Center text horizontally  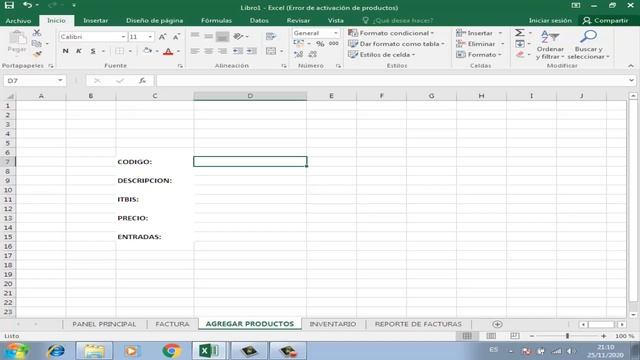(x=209, y=51)
